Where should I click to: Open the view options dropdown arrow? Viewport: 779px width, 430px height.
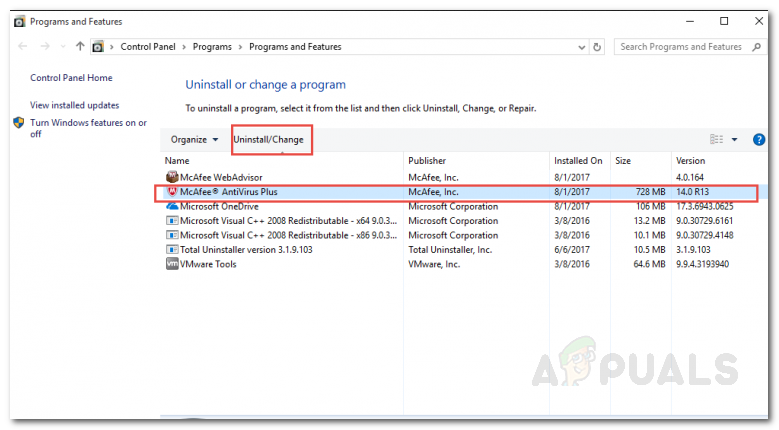pyautogui.click(x=734, y=140)
